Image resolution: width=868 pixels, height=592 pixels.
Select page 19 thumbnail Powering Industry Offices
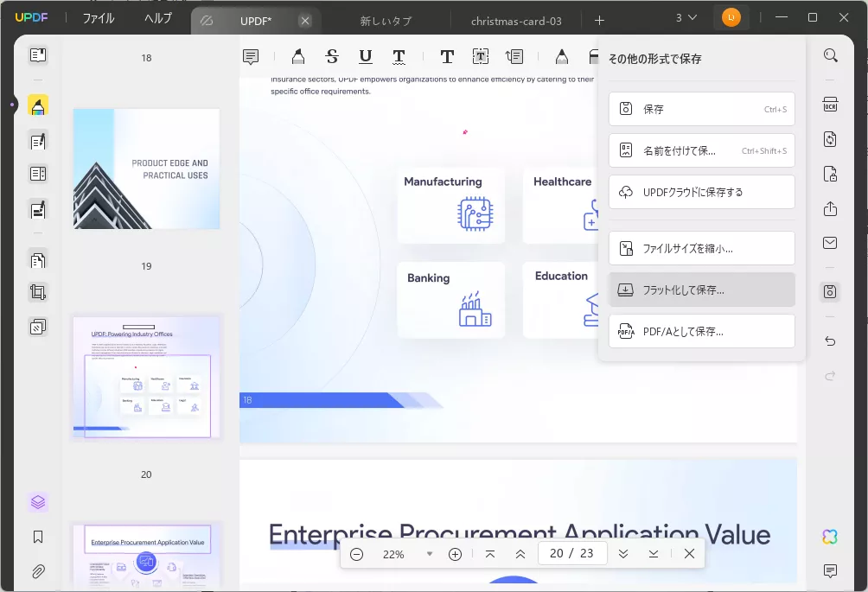click(x=146, y=377)
